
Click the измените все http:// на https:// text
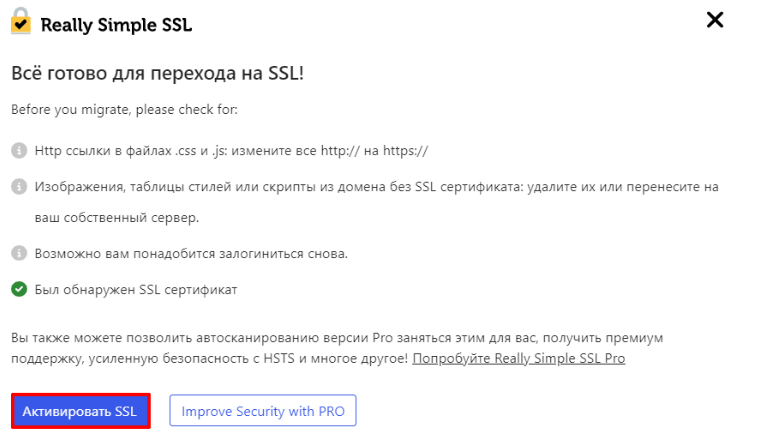(x=348, y=151)
